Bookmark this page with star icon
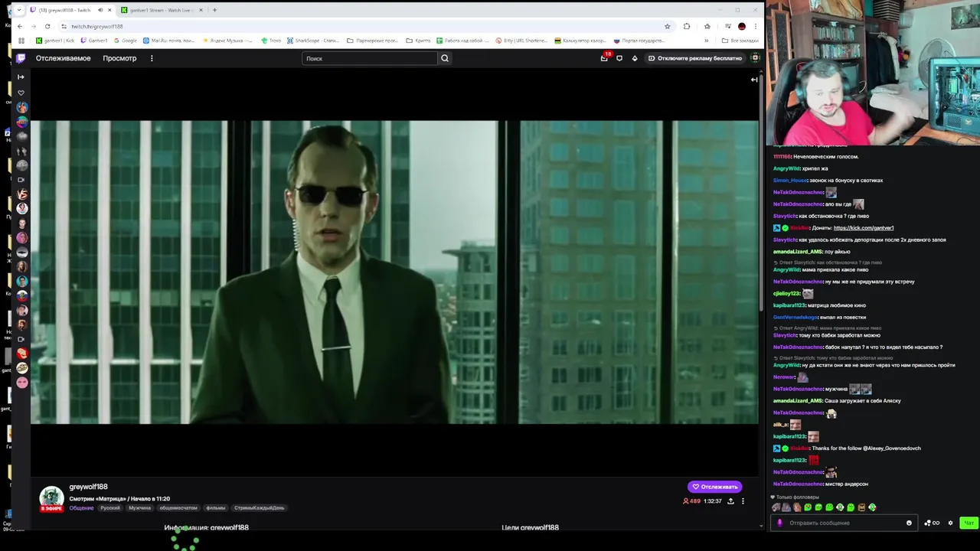Image resolution: width=980 pixels, height=551 pixels. 668,26
